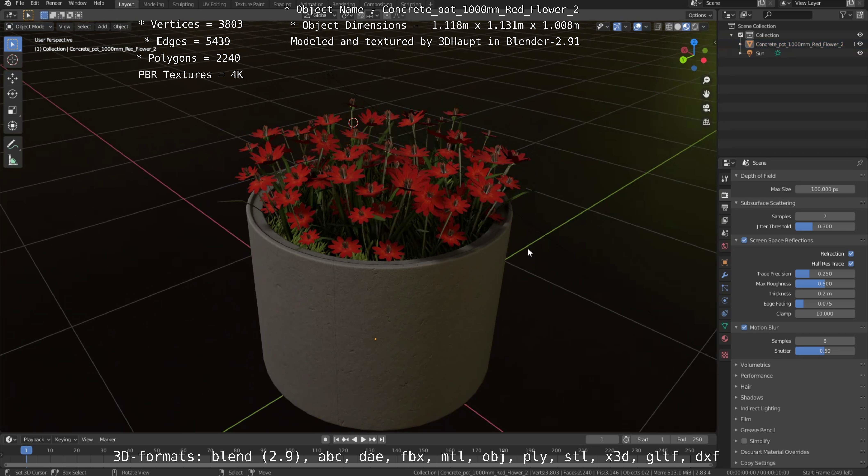Switch to the Modeling workspace tab
This screenshot has width=868, height=476.
[x=153, y=4]
